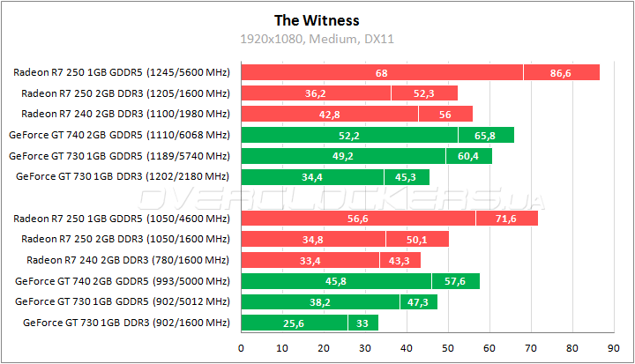Select the Radeon R7 240 2GB DDR3 (1100/1980 MHz) label
Image resolution: width=635 pixels, height=364 pixels.
point(125,114)
